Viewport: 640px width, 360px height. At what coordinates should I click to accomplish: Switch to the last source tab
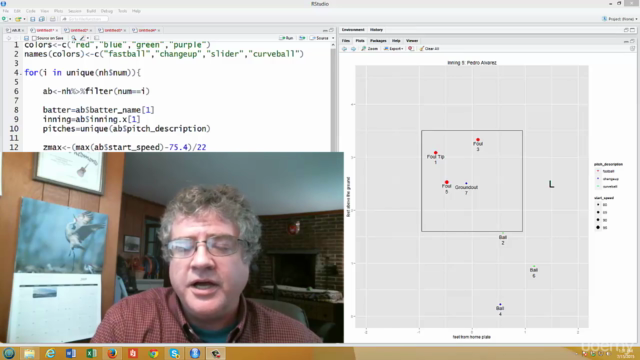tap(146, 30)
